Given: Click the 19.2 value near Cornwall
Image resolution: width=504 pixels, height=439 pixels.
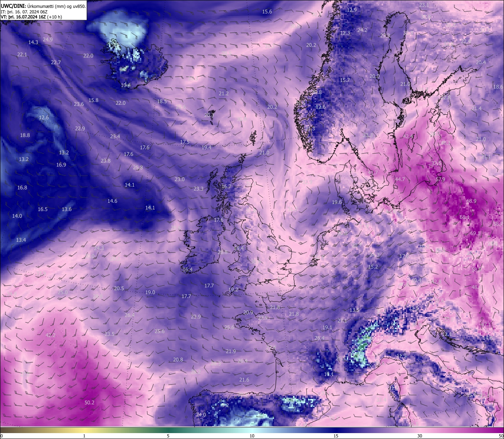Looking at the screenshot, I should click(x=233, y=290).
